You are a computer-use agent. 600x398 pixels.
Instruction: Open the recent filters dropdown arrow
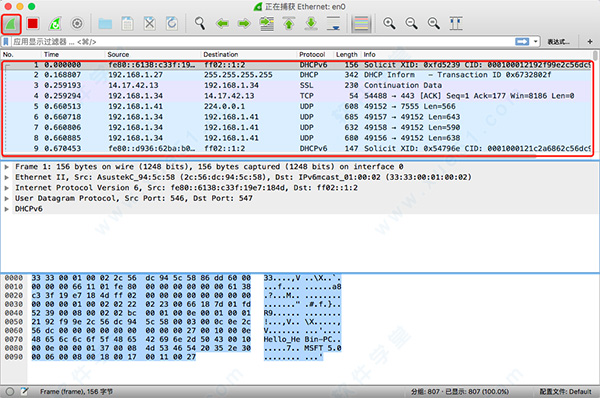coord(535,41)
